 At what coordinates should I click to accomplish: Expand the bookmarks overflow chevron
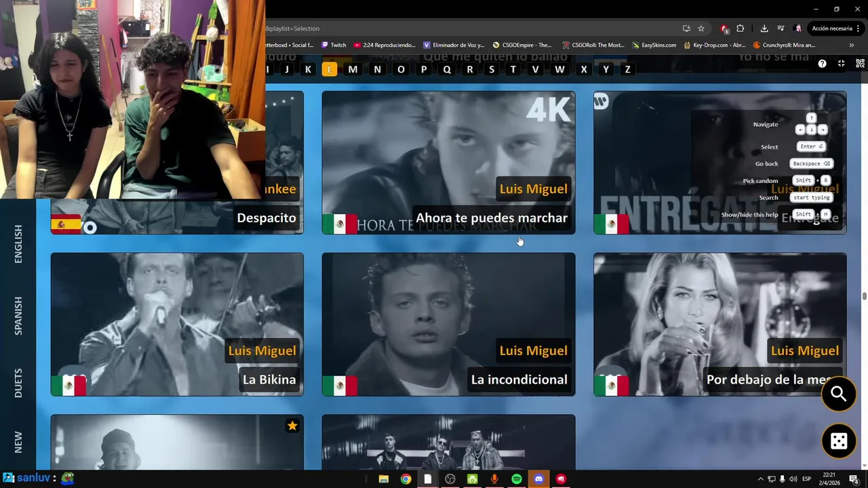click(x=852, y=45)
